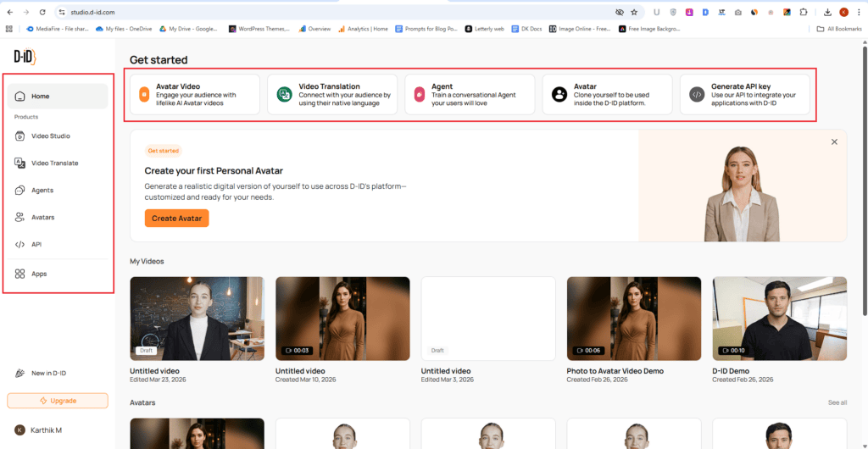Open the D-ID Demo video thumbnail
Image resolution: width=868 pixels, height=449 pixels.
(x=780, y=319)
